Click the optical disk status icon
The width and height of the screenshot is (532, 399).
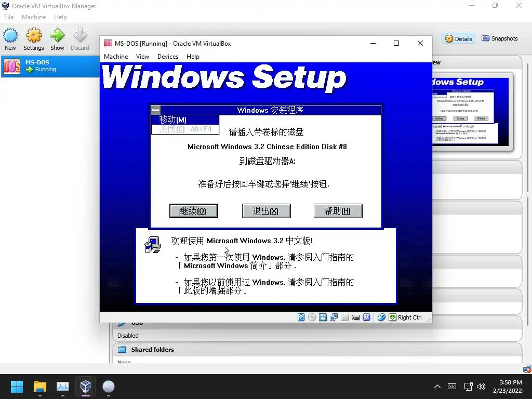(x=312, y=317)
